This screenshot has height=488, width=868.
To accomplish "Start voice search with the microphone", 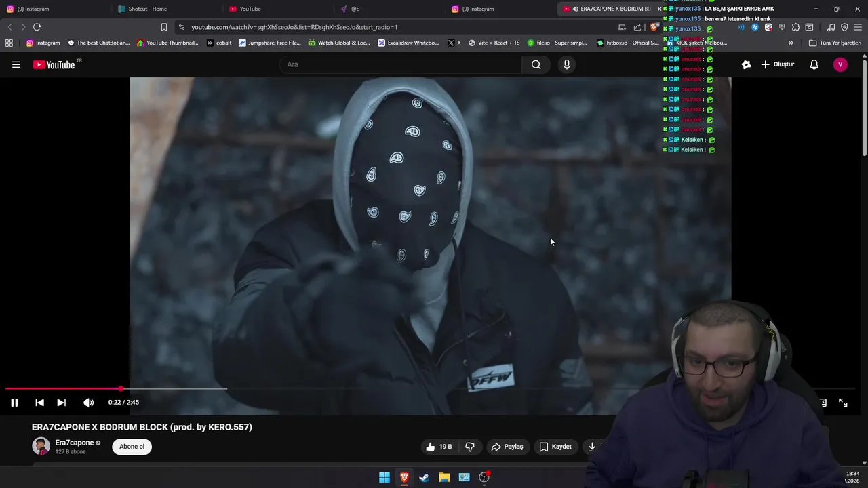I will (567, 64).
